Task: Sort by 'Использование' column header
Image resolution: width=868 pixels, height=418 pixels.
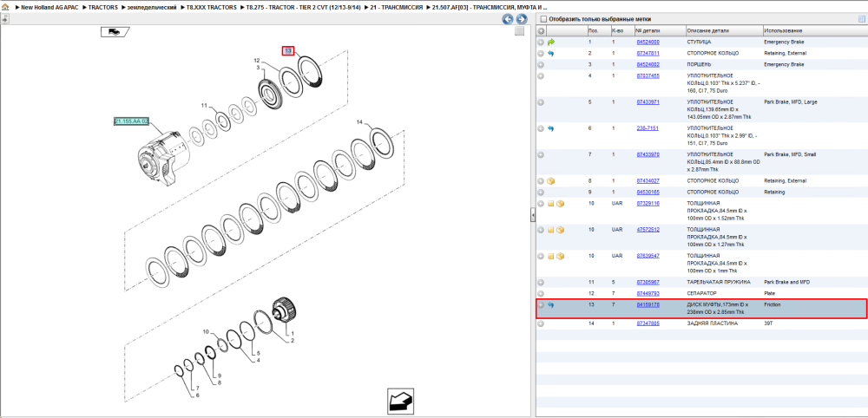Action: pyautogui.click(x=783, y=31)
